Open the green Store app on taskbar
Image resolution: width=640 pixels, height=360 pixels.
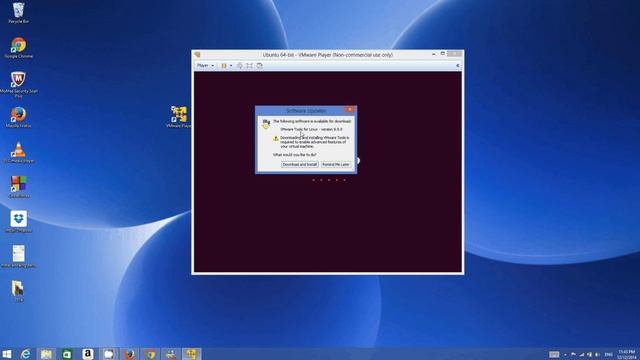[x=67, y=354]
